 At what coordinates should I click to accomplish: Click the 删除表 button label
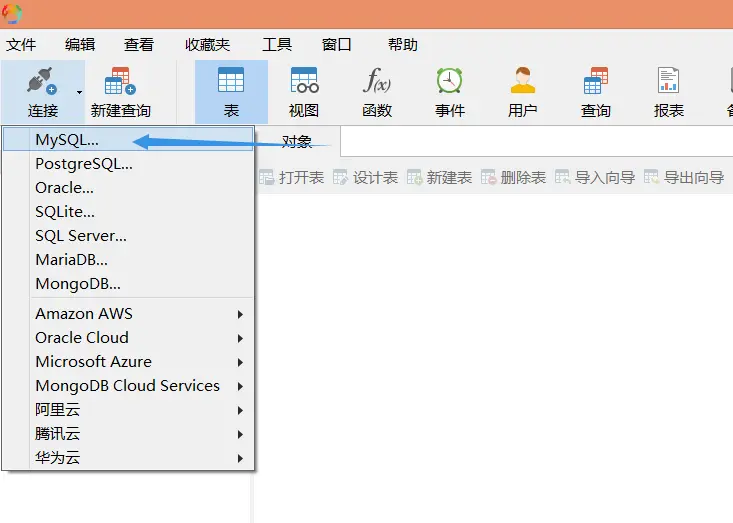pos(523,178)
